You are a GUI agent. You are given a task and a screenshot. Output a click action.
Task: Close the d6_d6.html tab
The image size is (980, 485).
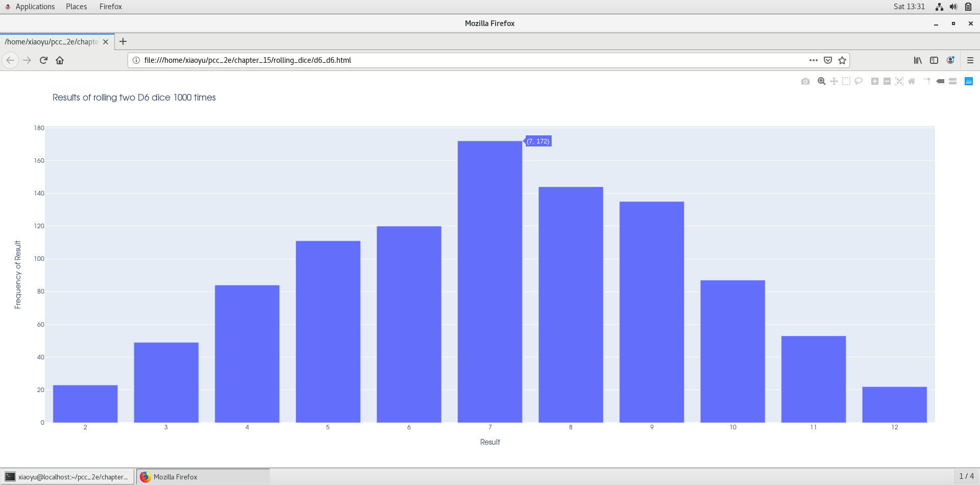tap(106, 42)
